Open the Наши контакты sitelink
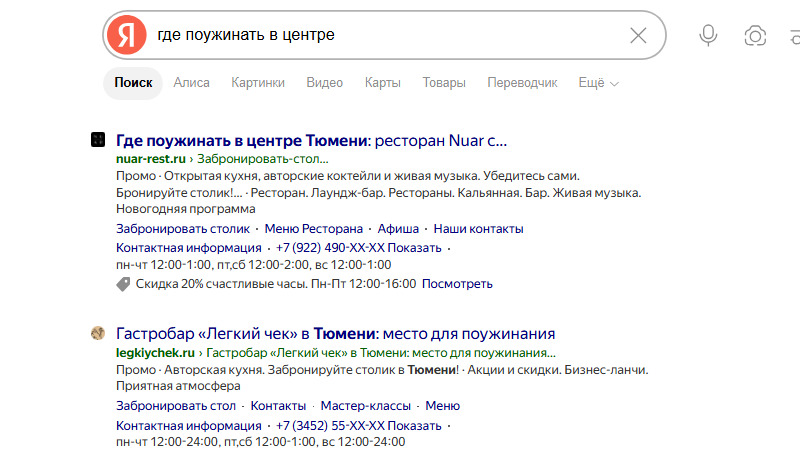This screenshot has height=467, width=800. (478, 229)
